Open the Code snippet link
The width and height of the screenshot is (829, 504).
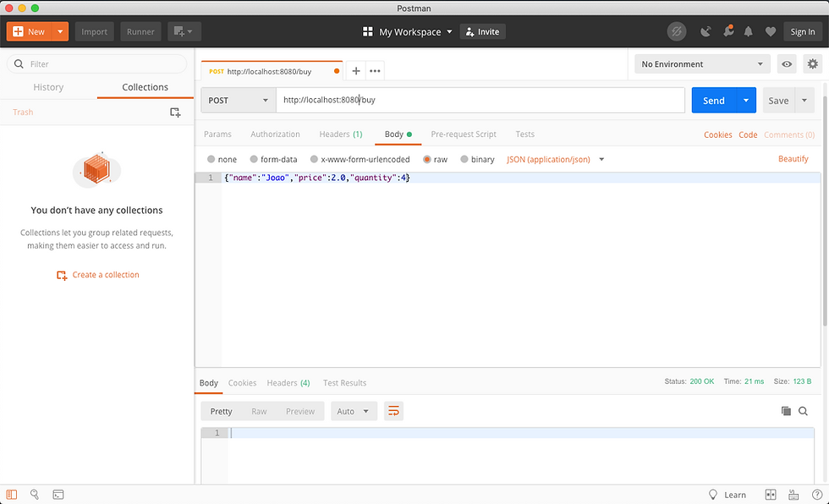748,134
